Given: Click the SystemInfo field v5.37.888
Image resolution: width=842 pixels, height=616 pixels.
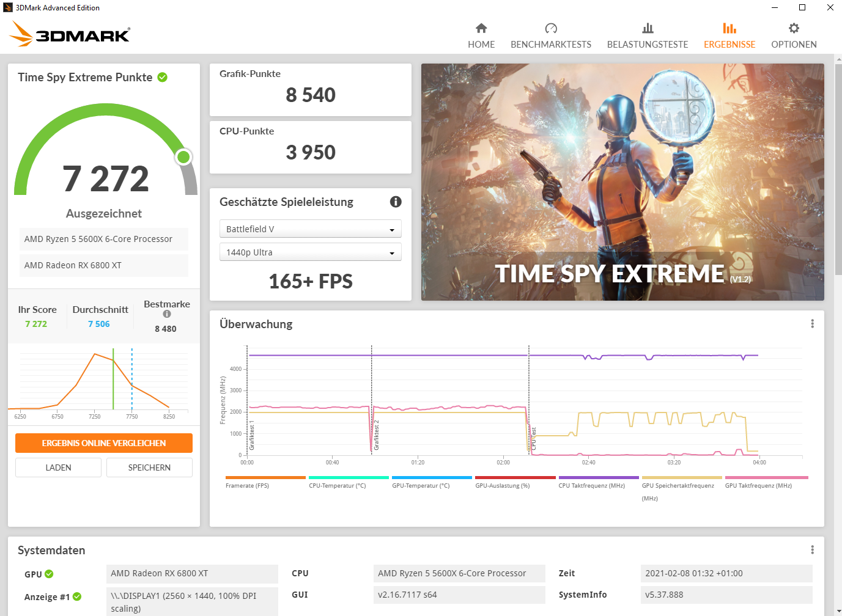Looking at the screenshot, I should pos(726,595).
